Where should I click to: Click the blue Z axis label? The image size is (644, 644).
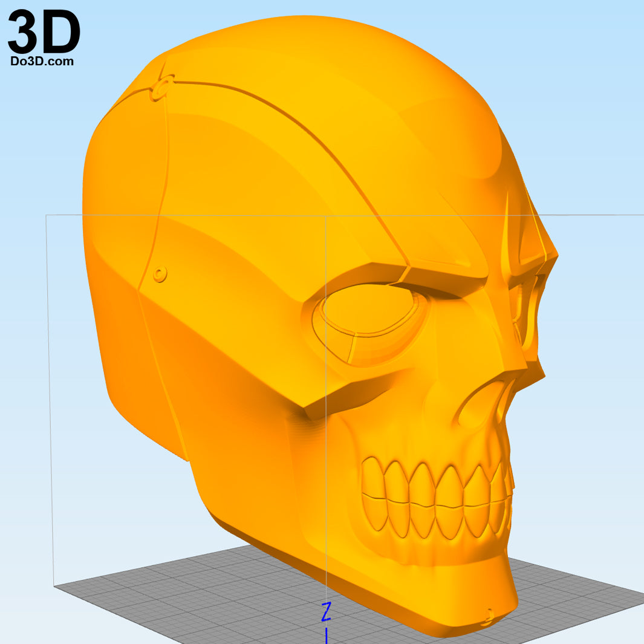[326, 611]
